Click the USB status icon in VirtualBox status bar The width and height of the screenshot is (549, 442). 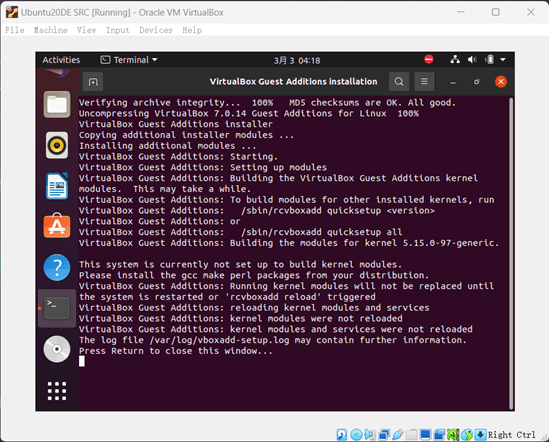click(x=398, y=435)
